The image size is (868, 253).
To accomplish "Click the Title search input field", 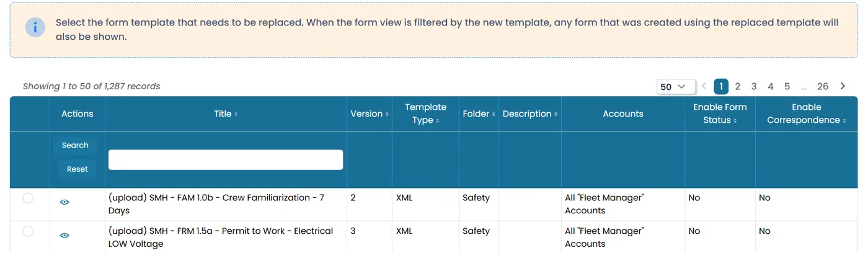I will tap(226, 159).
